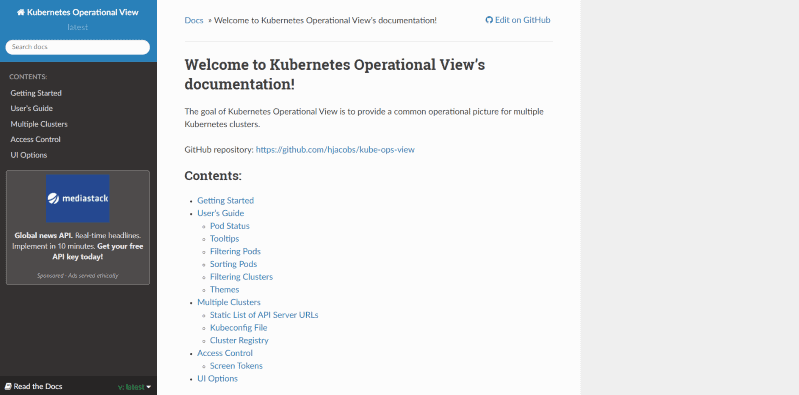This screenshot has width=799, height=395.
Task: Open the Themes link in contents
Action: [225, 289]
